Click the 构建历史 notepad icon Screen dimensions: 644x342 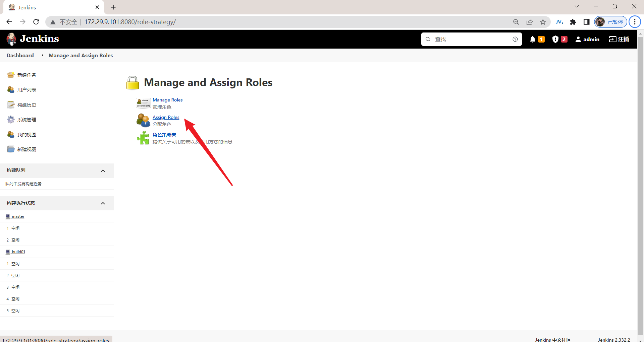pyautogui.click(x=11, y=105)
